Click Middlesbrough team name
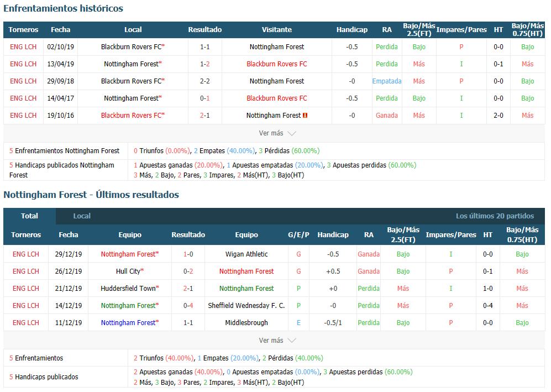The image size is (551, 392). (246, 323)
